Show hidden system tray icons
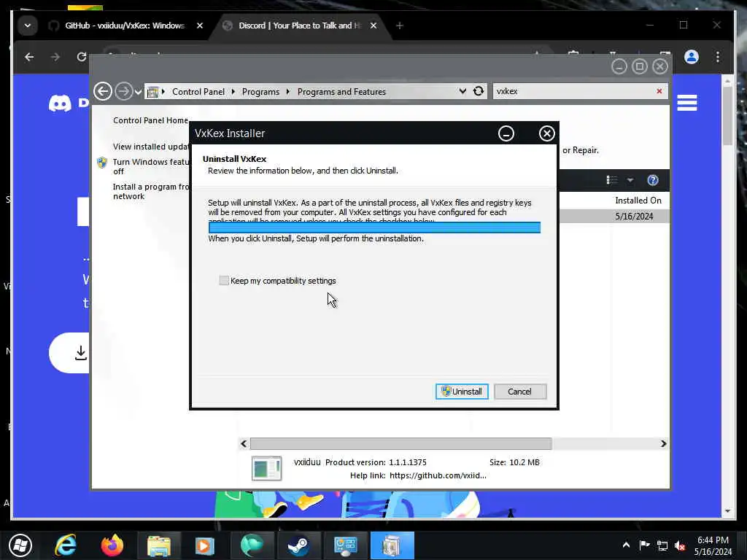747x560 pixels. [x=626, y=545]
